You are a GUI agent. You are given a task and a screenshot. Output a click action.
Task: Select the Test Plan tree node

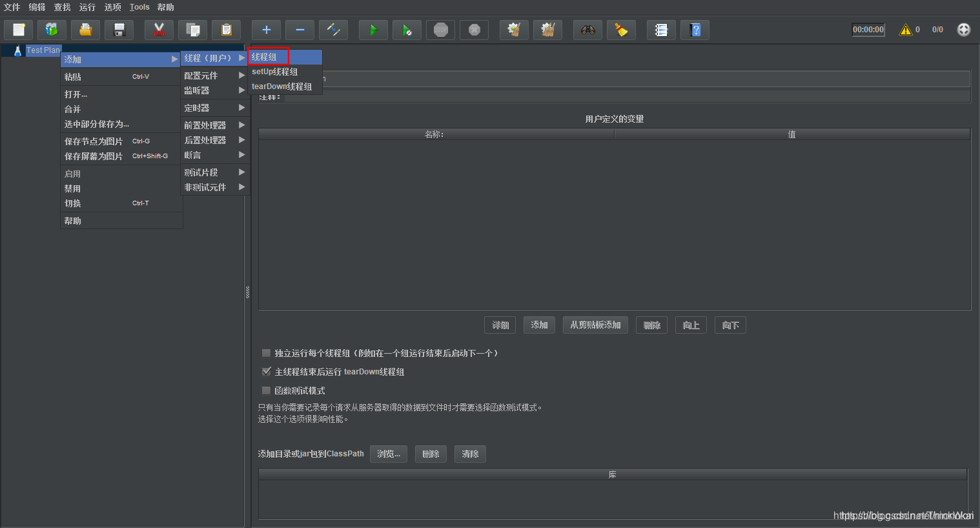(43, 50)
